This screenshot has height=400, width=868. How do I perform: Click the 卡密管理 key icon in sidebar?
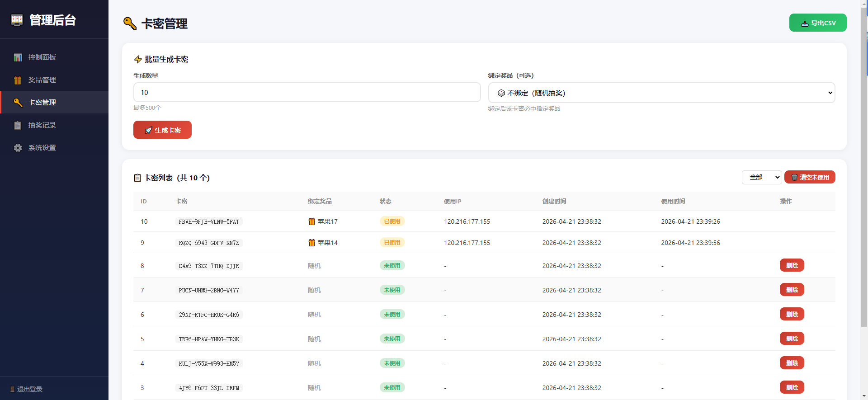[18, 103]
